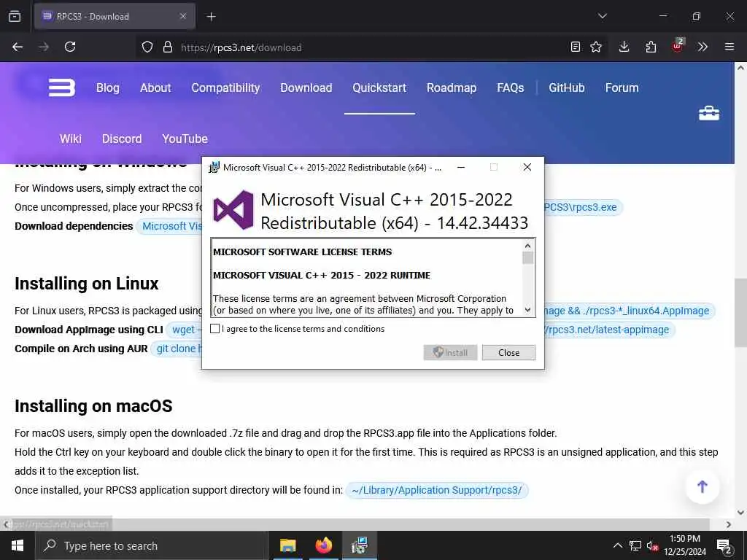Open File Explorer from the taskbar

pyautogui.click(x=287, y=545)
